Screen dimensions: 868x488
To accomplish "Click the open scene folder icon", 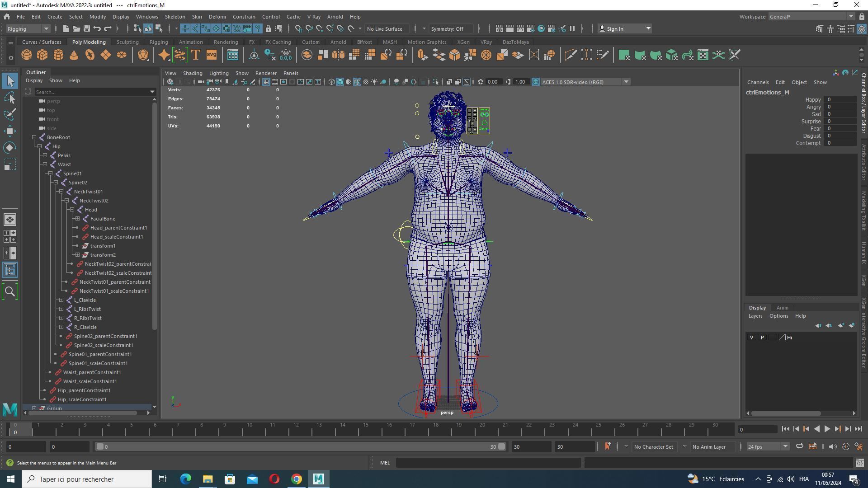I will pyautogui.click(x=76, y=28).
